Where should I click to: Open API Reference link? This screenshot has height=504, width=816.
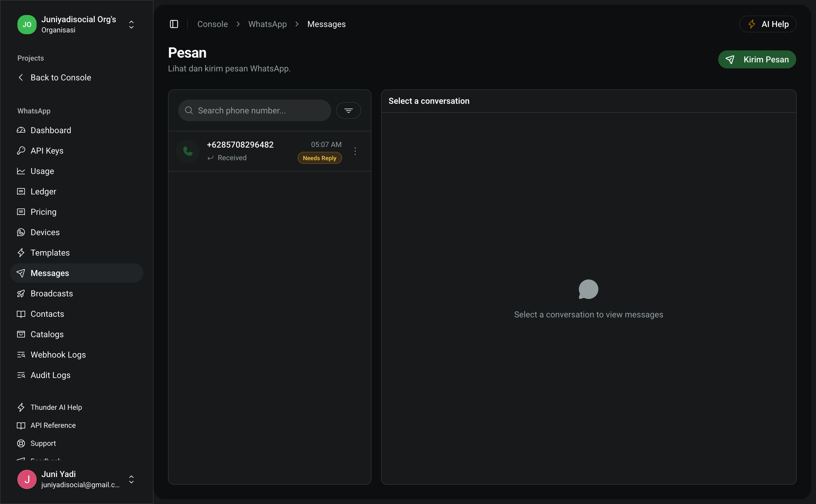(77, 425)
